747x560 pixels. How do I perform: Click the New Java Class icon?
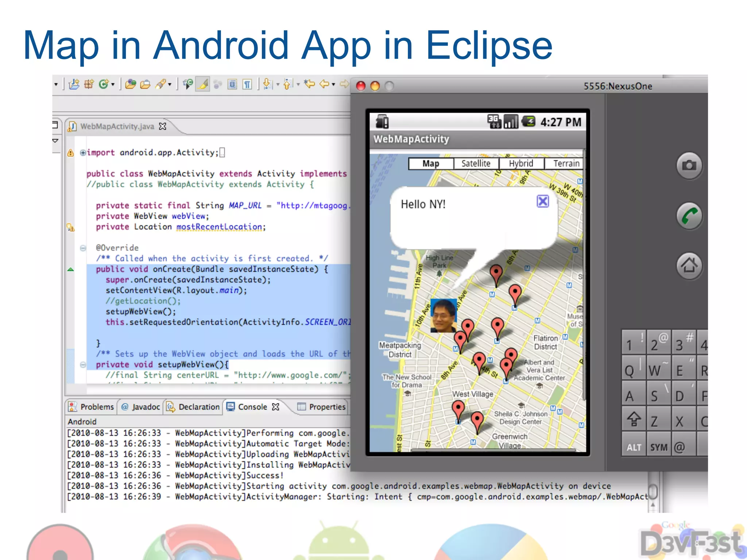(104, 85)
